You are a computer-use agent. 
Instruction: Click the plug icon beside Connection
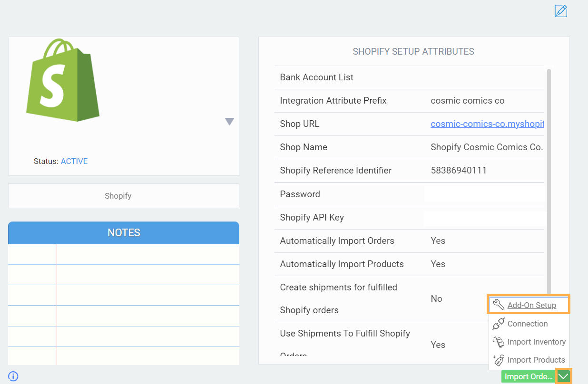coord(498,324)
